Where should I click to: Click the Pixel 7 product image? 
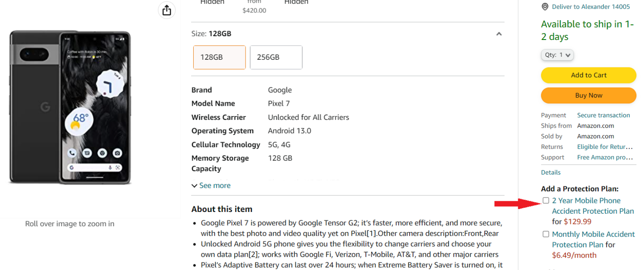tap(70, 107)
